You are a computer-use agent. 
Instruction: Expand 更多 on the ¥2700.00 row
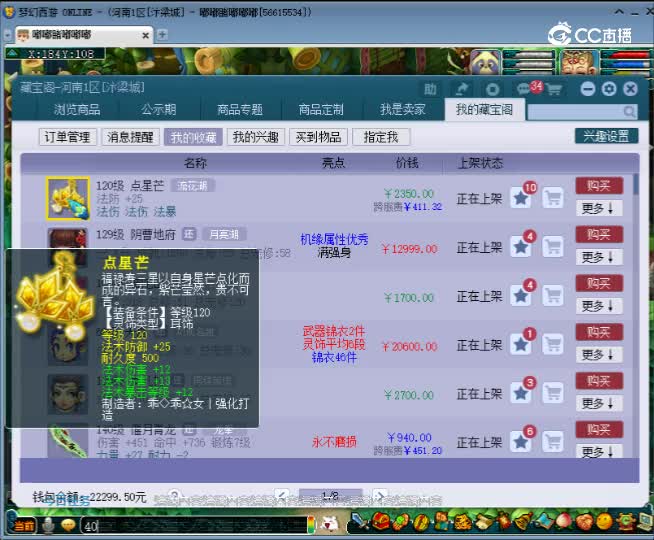[x=599, y=403]
